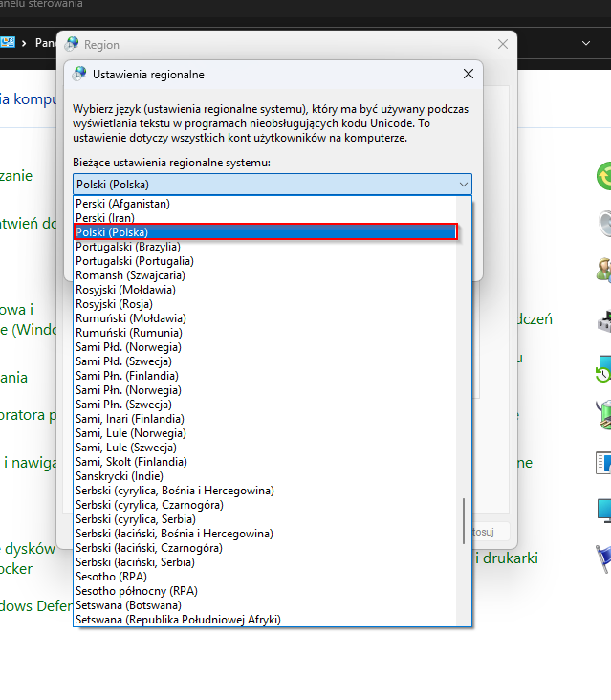Viewport: 611px width, 700px height.
Task: Click the blue flag icon
Action: tap(604, 558)
